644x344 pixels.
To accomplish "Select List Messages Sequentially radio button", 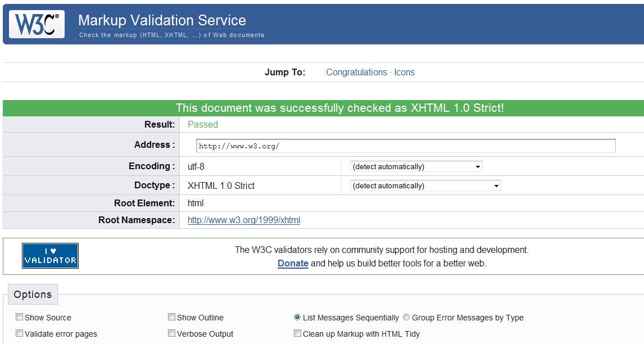I will tap(297, 317).
